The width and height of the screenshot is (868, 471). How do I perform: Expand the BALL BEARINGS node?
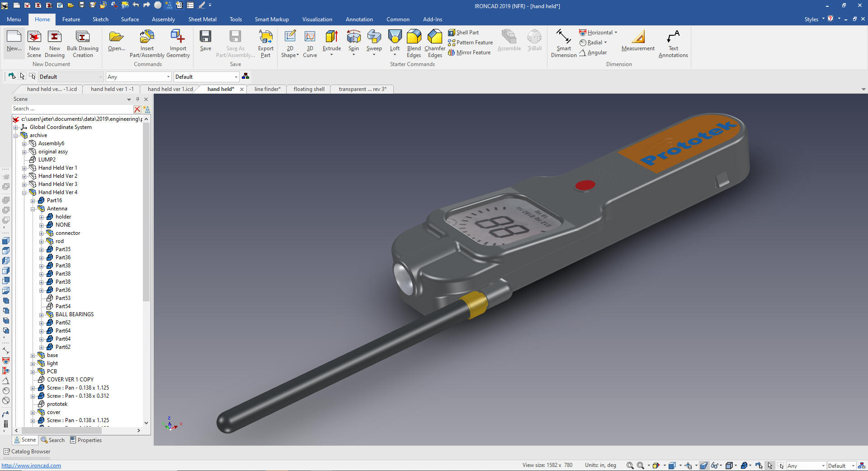click(42, 315)
